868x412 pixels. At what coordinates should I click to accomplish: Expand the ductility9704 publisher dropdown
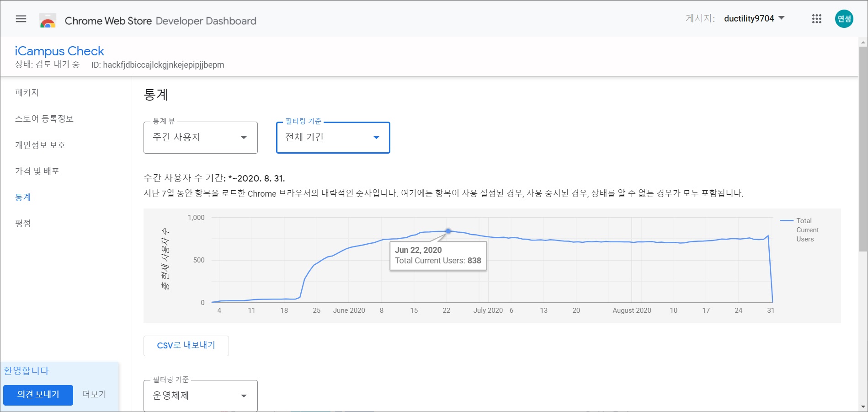click(754, 18)
